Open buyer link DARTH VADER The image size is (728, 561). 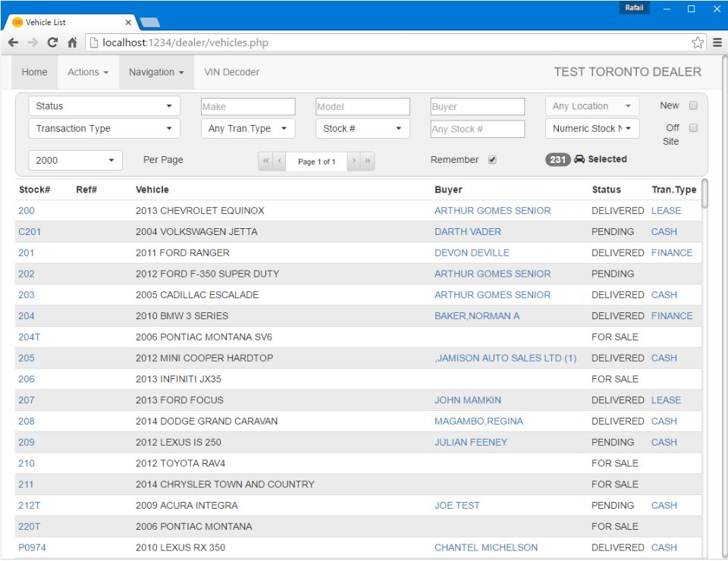coord(467,232)
